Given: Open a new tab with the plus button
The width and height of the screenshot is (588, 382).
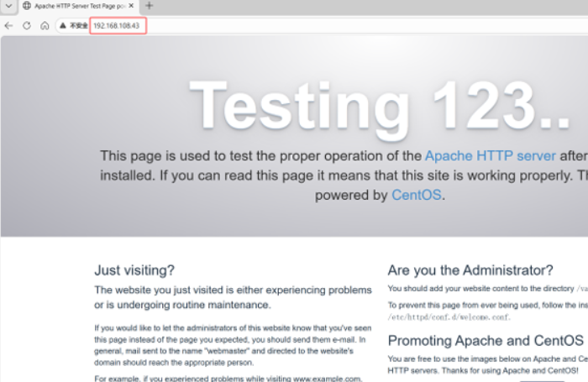Looking at the screenshot, I should [x=150, y=6].
